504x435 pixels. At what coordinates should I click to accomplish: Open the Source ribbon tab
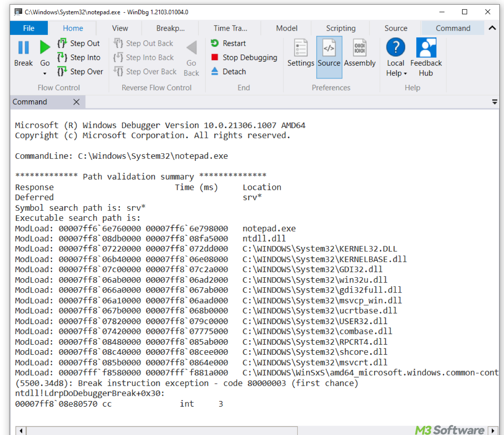[x=396, y=28]
